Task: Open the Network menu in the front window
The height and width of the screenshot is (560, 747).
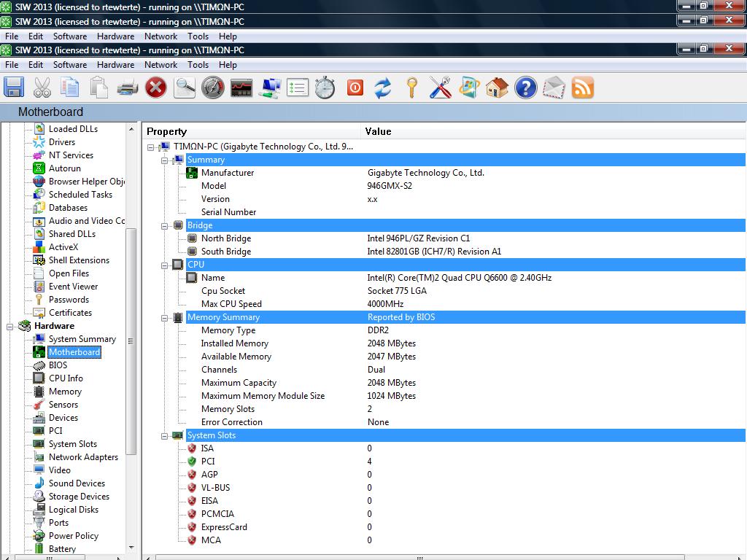Action: click(161, 65)
